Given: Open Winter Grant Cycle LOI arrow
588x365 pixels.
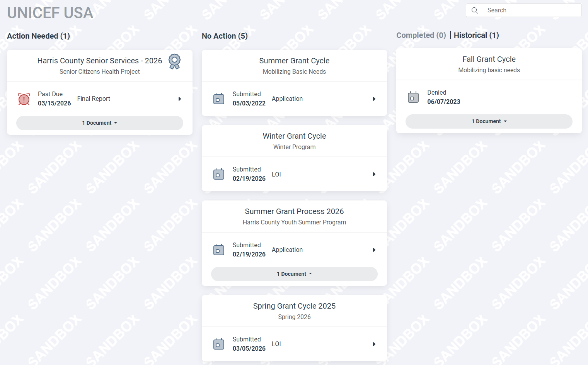Looking at the screenshot, I should (374, 174).
